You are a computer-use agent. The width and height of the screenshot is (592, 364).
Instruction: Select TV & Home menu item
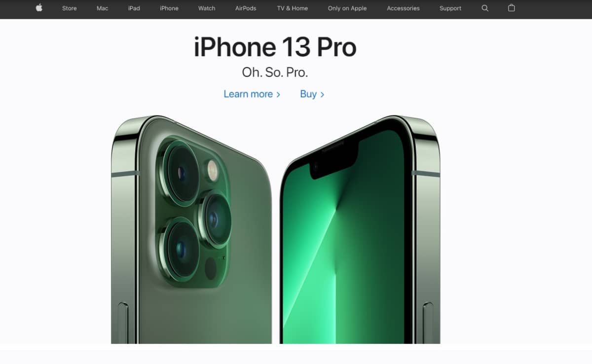point(293,8)
